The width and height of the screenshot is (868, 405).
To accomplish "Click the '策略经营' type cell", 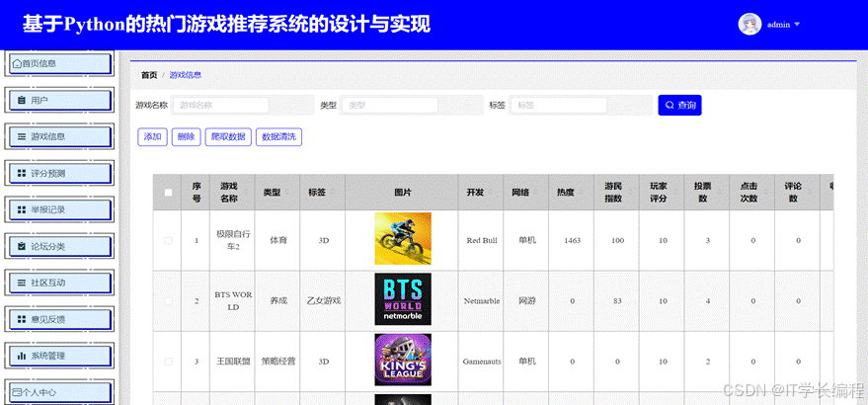I will click(278, 362).
